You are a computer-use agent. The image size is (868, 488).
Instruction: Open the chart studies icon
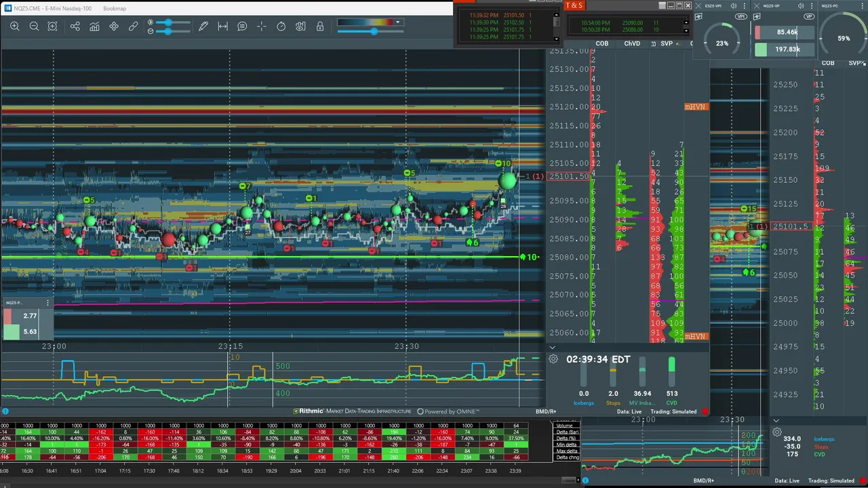coord(94,26)
